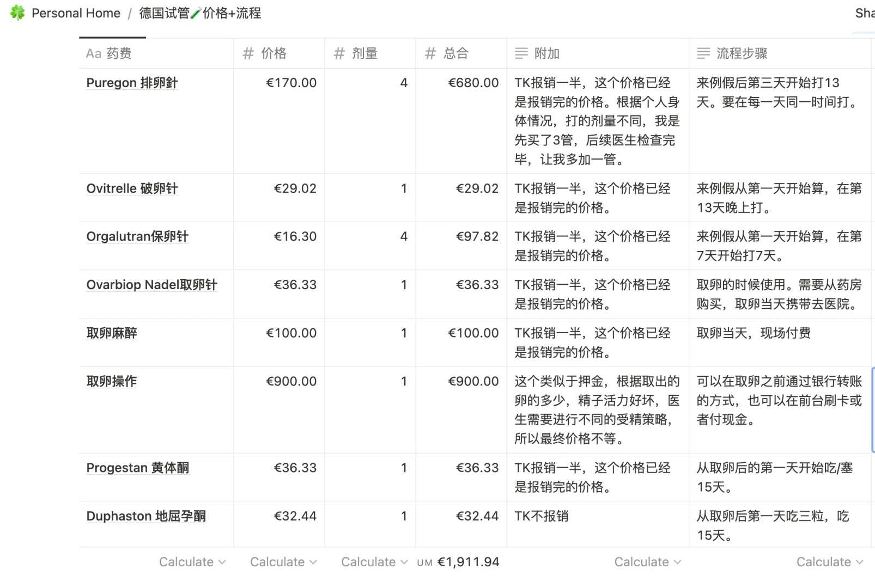Click the text icon in the 流程步骤 header
Viewport: 875px width, 588px height.
pyautogui.click(x=704, y=53)
